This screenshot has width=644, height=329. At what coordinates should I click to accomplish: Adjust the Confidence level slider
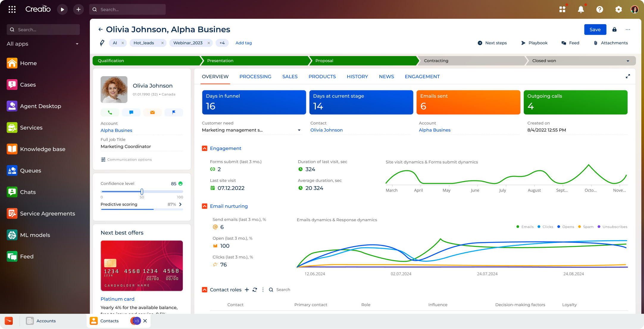tap(142, 192)
